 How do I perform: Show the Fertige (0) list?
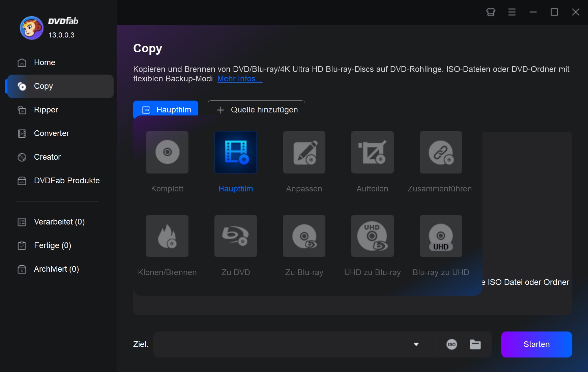[60, 245]
